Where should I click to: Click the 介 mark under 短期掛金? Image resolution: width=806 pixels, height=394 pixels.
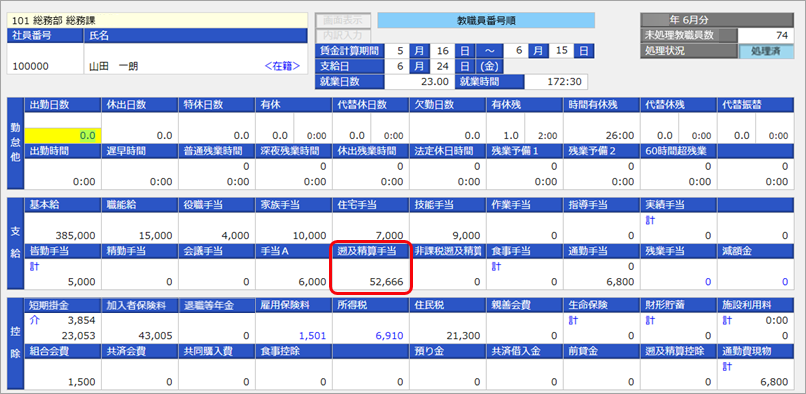pos(34,320)
